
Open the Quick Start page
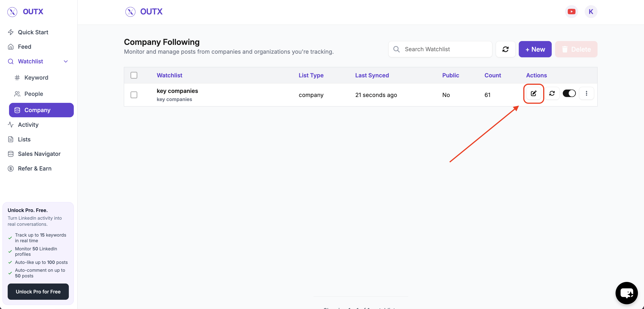coord(33,32)
